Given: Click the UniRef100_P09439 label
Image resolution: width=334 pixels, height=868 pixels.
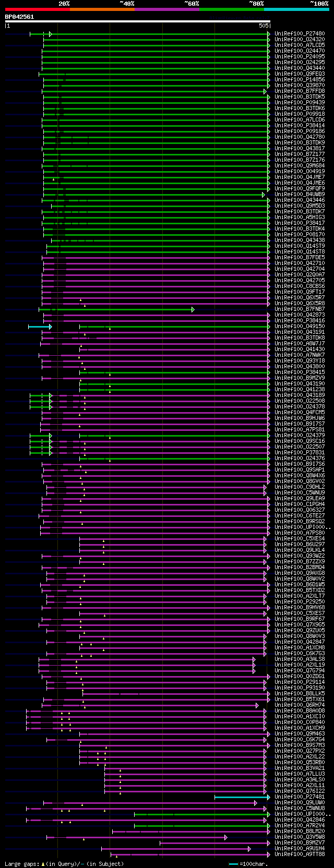Looking at the screenshot, I should (300, 103).
